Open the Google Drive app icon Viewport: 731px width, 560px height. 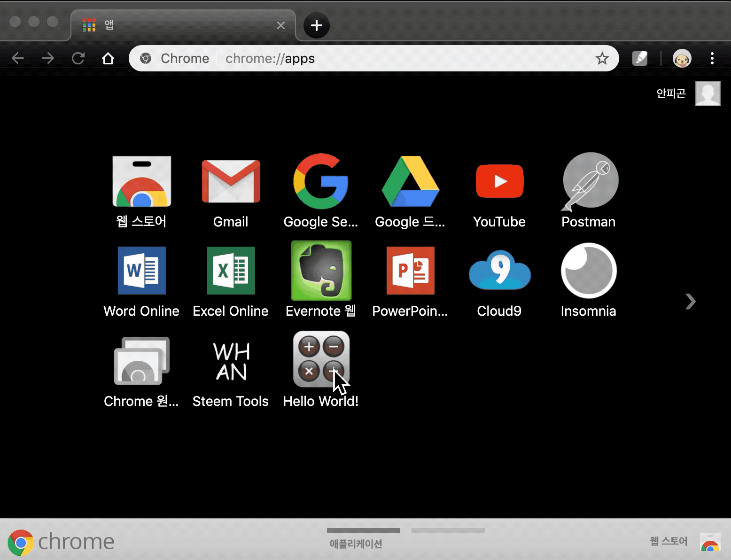tap(410, 181)
